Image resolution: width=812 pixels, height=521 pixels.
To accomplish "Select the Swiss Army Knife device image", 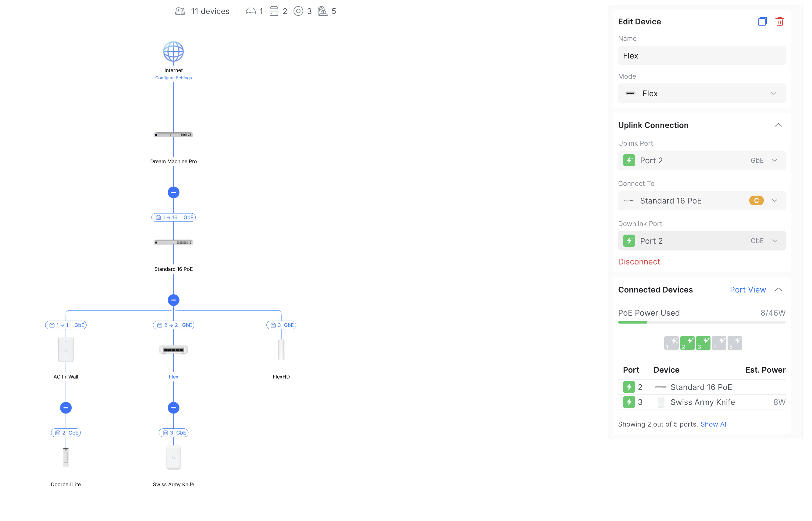I will click(173, 457).
